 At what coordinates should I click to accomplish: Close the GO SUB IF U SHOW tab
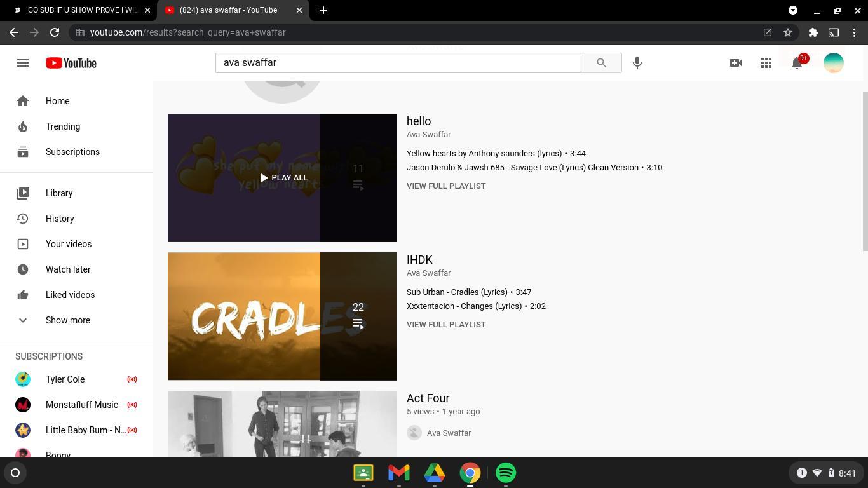coord(147,10)
